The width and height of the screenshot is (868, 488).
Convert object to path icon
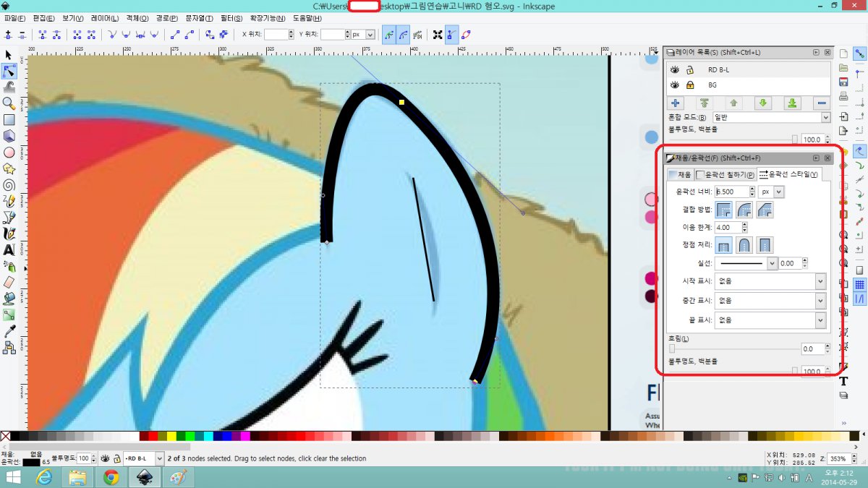[x=210, y=34]
